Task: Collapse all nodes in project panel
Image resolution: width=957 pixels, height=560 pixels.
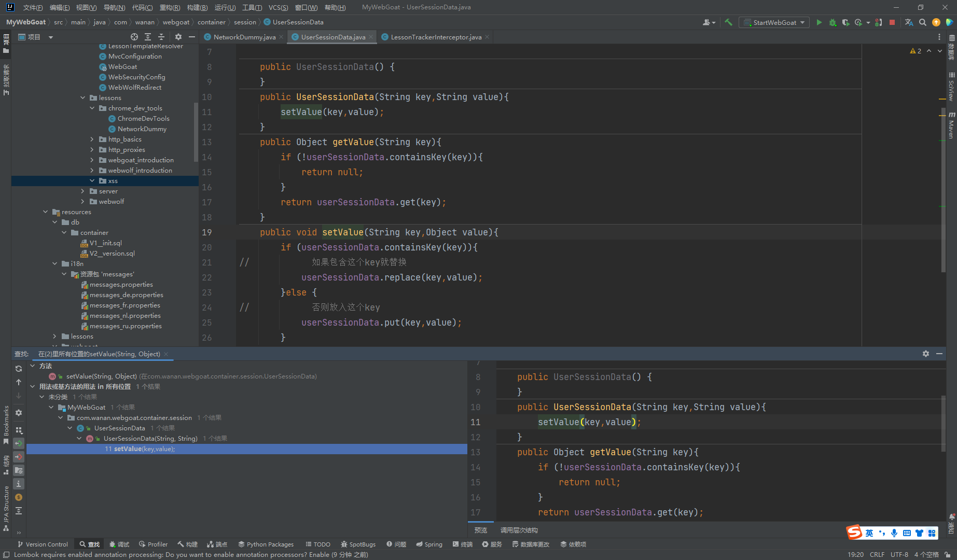Action: point(161,37)
